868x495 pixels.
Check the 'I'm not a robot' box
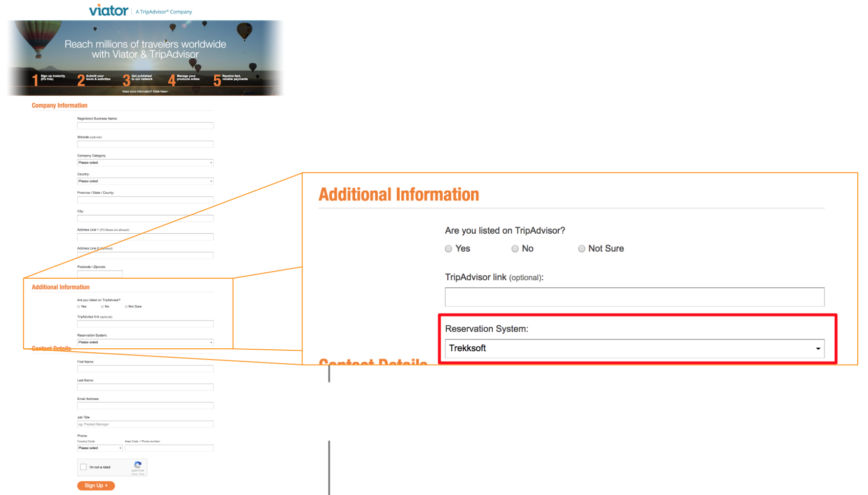83,467
